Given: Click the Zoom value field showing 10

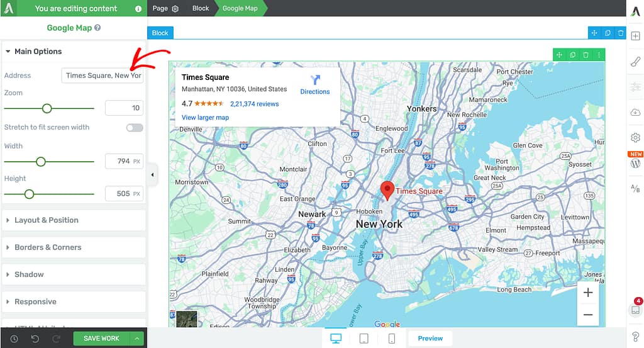Looking at the screenshot, I should (125, 108).
